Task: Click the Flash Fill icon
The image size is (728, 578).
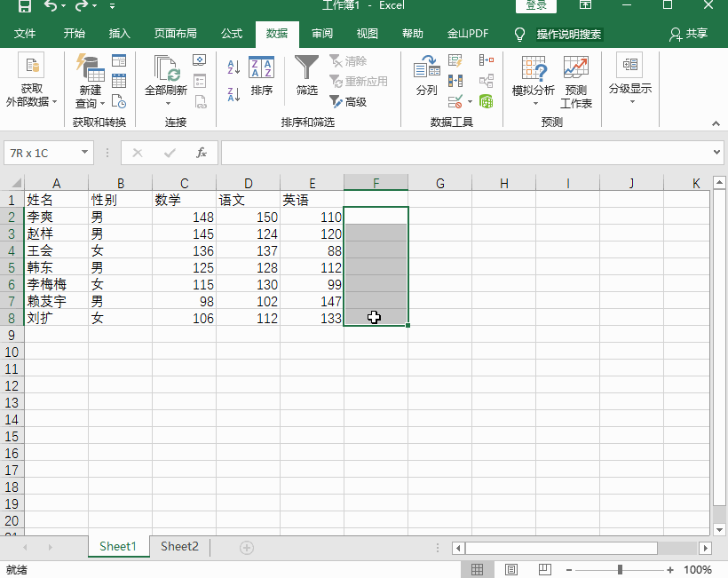Action: [455, 60]
